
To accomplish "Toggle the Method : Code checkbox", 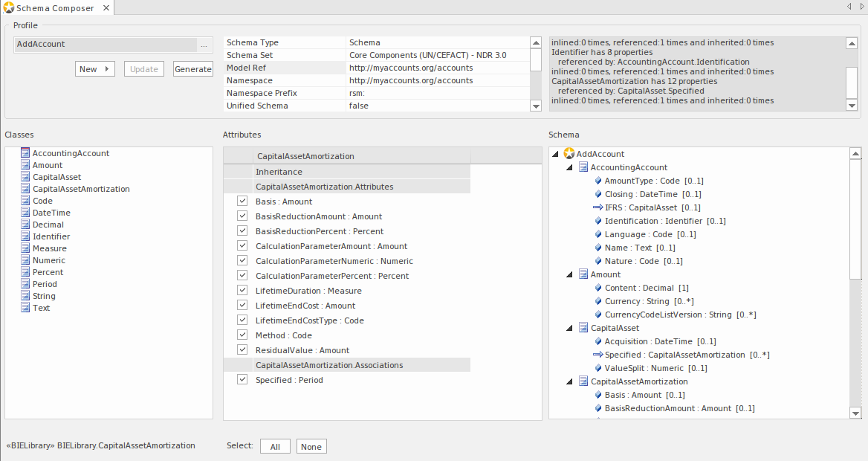I will click(x=242, y=335).
